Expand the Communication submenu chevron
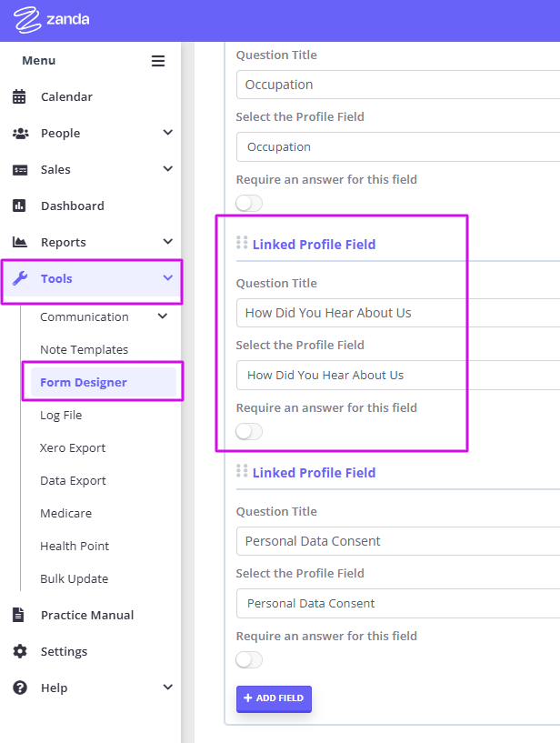Viewport: 560px width, 743px height. pyautogui.click(x=163, y=316)
